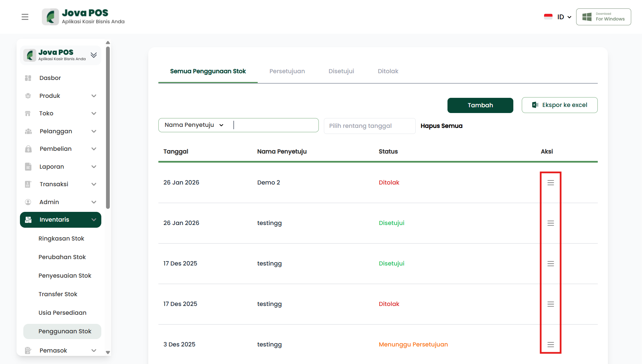Switch to the Ditolak tab
Viewport: 642px width, 364px height.
[388, 71]
